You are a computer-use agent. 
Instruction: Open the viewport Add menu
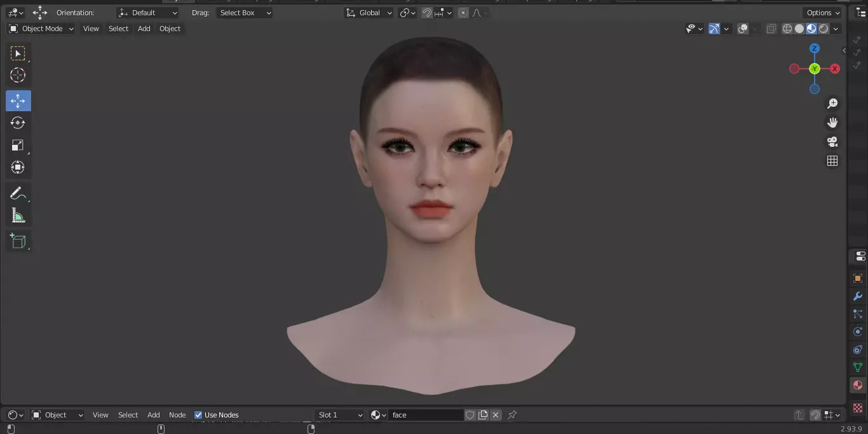144,29
